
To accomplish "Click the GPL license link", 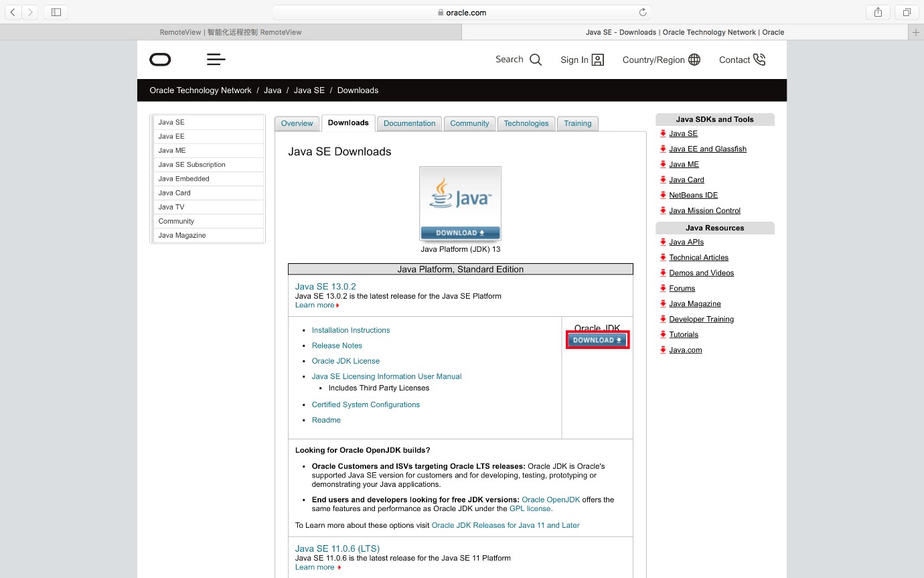I will click(530, 509).
